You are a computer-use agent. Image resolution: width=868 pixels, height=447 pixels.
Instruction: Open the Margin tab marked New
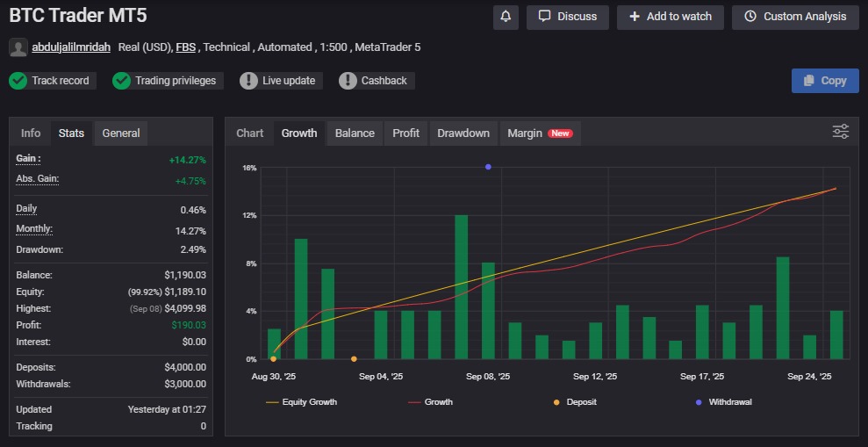539,133
